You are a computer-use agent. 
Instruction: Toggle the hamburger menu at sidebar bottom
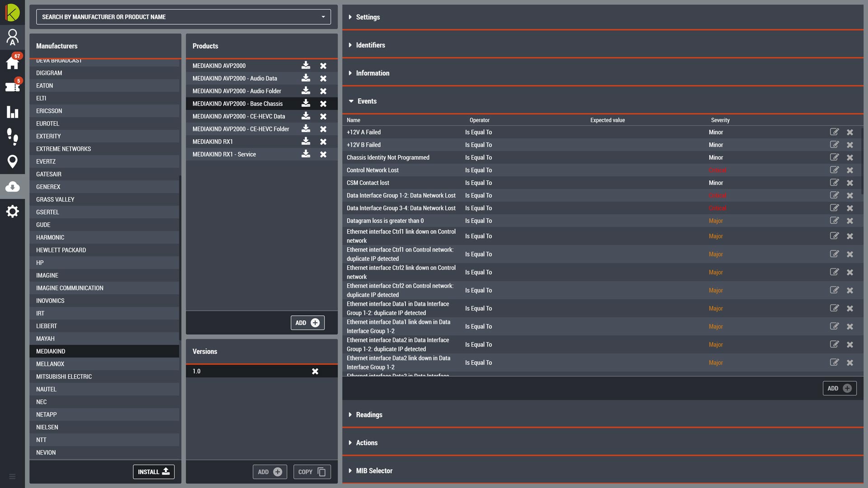[12, 476]
